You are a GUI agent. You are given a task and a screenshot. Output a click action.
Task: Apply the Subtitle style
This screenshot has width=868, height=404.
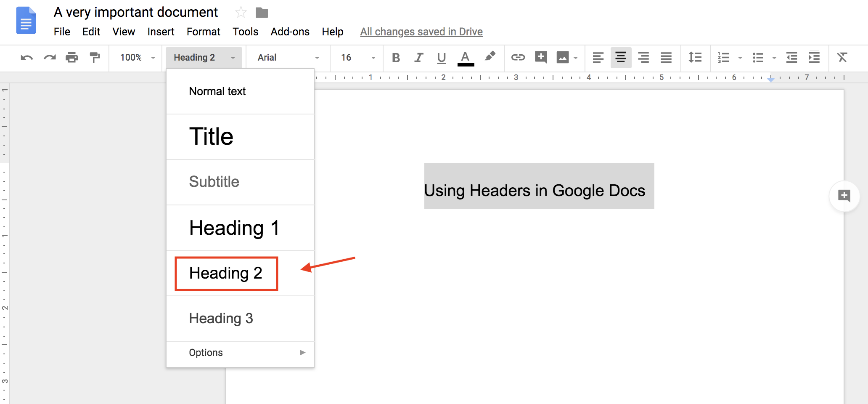point(240,182)
